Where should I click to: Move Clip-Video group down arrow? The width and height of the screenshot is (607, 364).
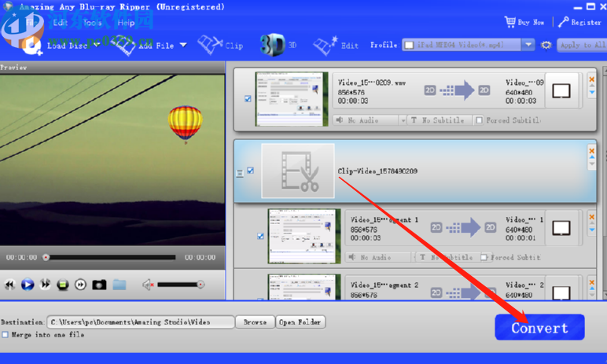coord(591,164)
